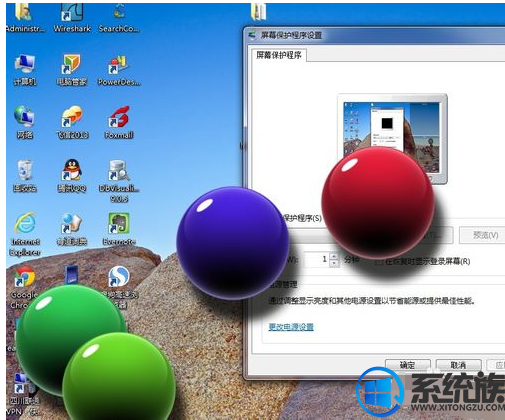Select the Recycle Bin icon
Viewport: 505px width, 420px height.
click(x=25, y=170)
